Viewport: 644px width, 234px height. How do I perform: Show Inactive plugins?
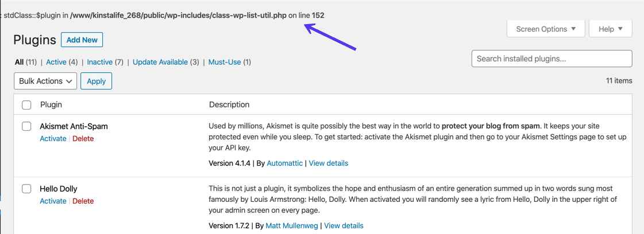point(99,62)
